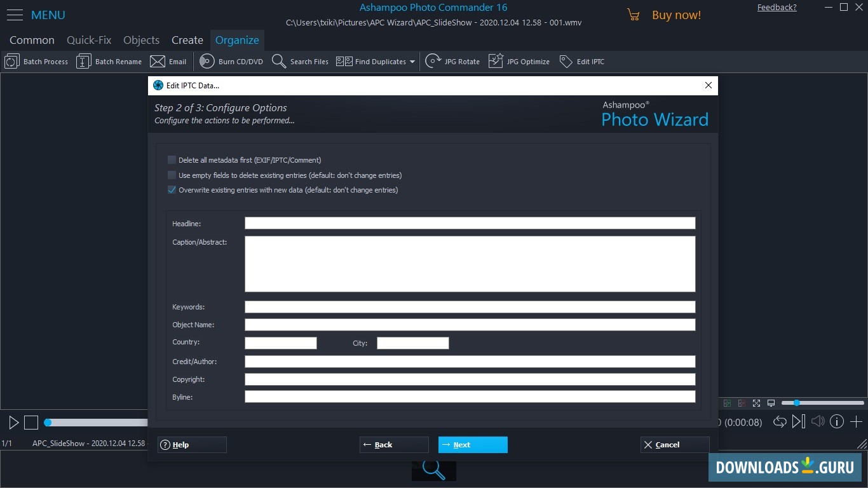Viewport: 868px width, 488px height.
Task: Uncheck Overwrite existing entries with new data
Action: tap(172, 189)
